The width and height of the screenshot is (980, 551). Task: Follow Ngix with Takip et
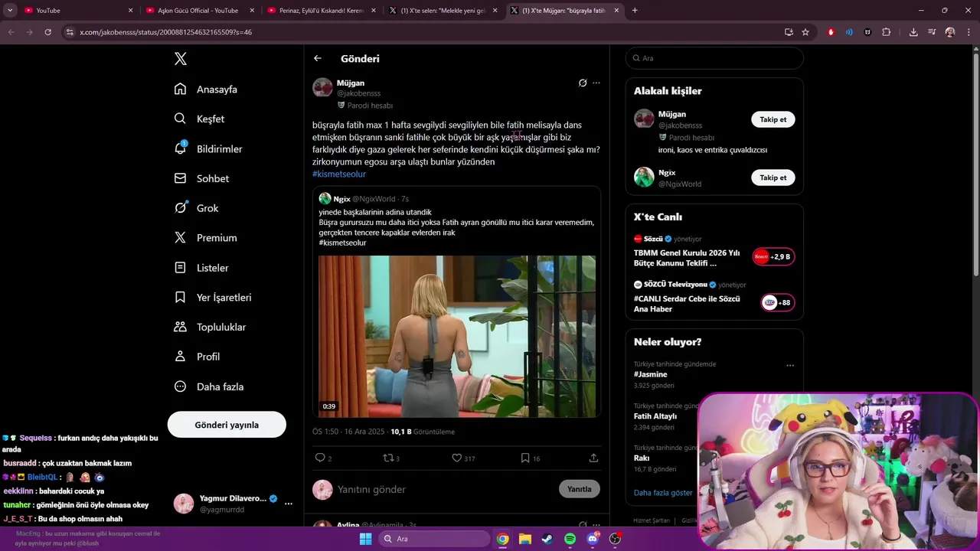point(773,178)
